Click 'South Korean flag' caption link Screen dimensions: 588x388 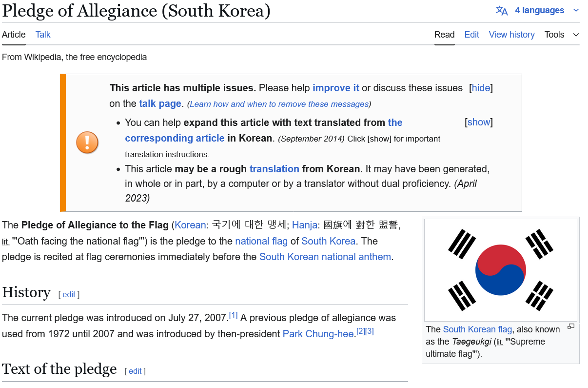click(477, 329)
